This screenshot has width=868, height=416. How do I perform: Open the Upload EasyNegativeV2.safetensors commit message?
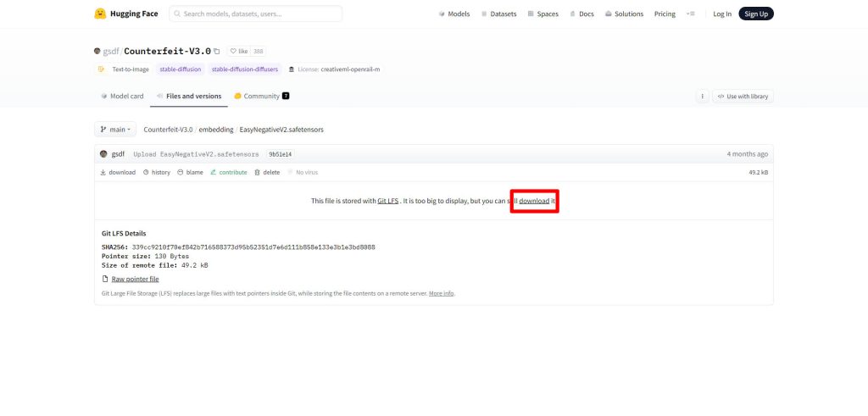pos(196,154)
